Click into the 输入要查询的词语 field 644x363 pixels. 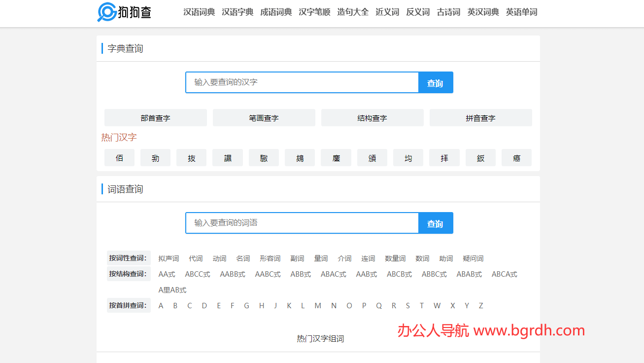tap(302, 223)
